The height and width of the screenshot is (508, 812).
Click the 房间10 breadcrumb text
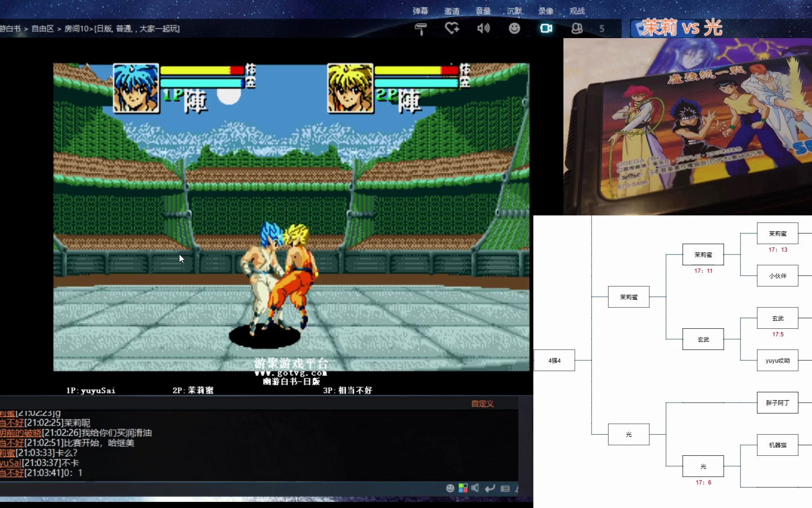77,29
